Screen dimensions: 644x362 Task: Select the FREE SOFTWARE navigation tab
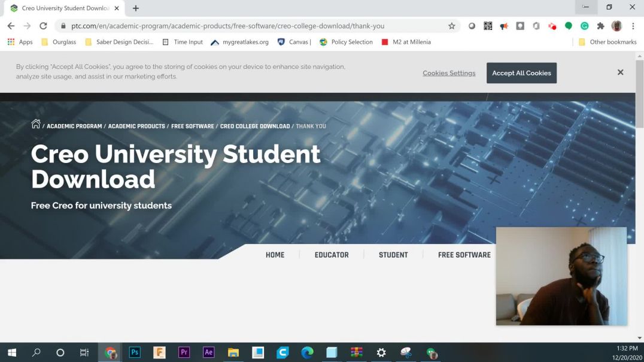464,255
